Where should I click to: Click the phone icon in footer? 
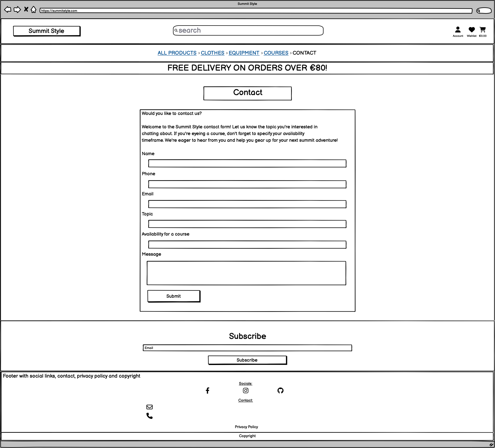(150, 416)
